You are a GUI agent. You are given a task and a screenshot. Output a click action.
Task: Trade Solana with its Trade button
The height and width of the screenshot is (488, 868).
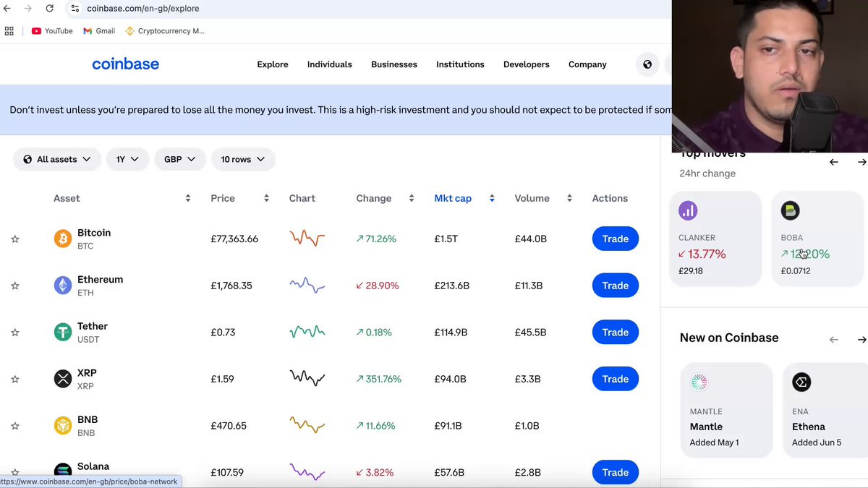pos(616,472)
